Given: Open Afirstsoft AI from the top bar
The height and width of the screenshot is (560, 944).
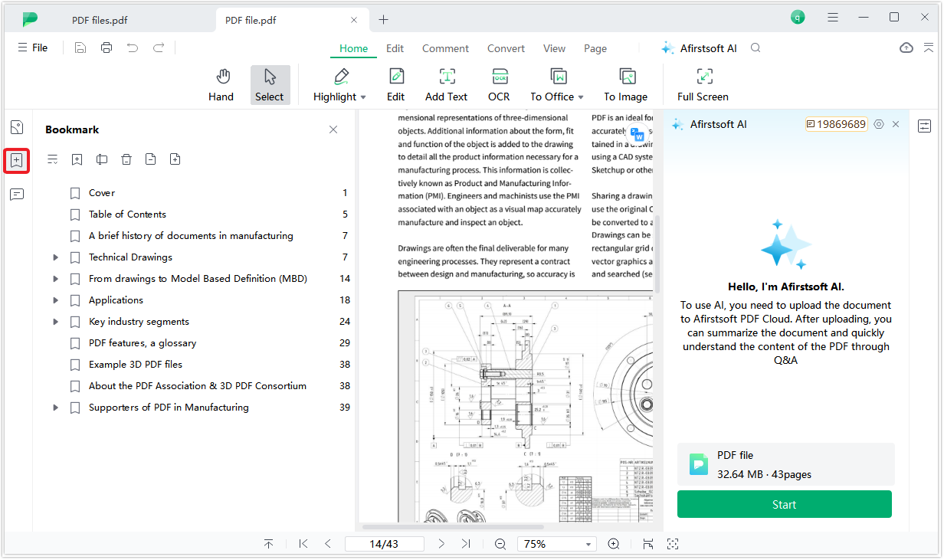Looking at the screenshot, I should (700, 47).
